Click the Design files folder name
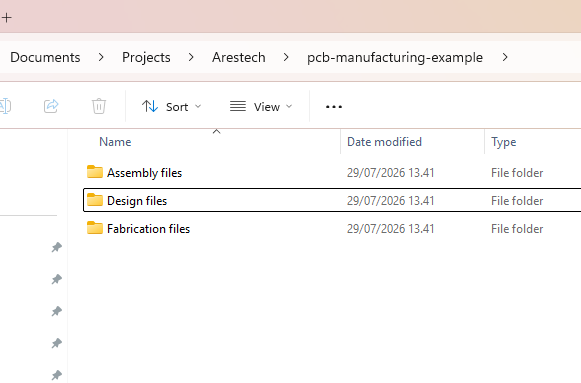 click(x=137, y=201)
